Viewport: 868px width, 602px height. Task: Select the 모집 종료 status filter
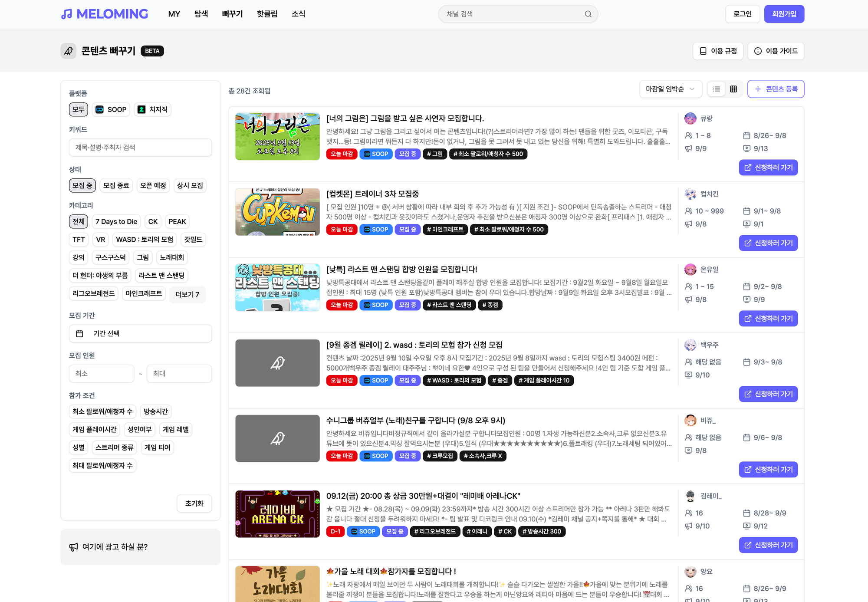coord(116,185)
